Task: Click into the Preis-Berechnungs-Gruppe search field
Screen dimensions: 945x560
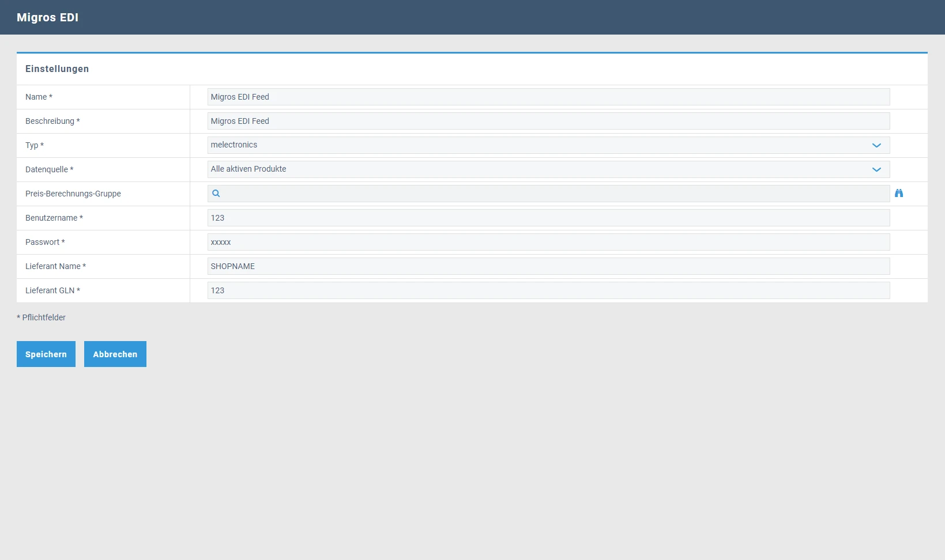Action: 548,194
